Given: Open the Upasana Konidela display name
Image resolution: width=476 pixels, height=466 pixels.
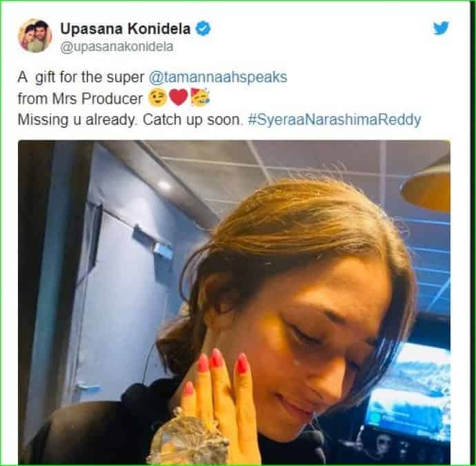Looking at the screenshot, I should [x=126, y=29].
